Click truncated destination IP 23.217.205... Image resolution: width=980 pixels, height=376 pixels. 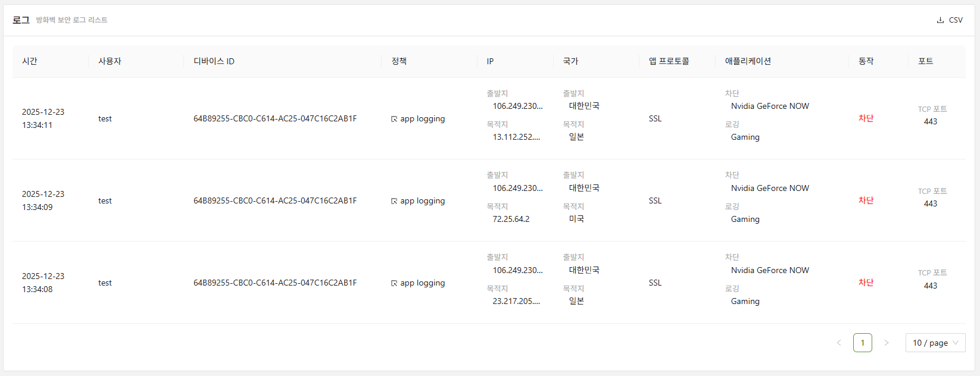click(516, 301)
